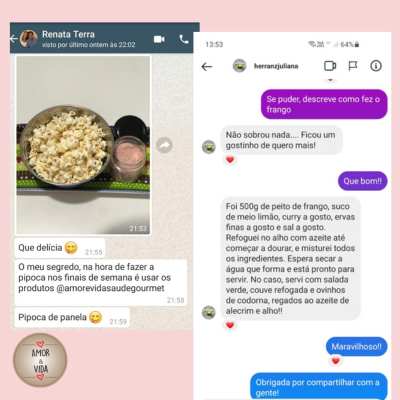Open Renata Terra contact name header
The height and width of the screenshot is (400, 400).
68,34
